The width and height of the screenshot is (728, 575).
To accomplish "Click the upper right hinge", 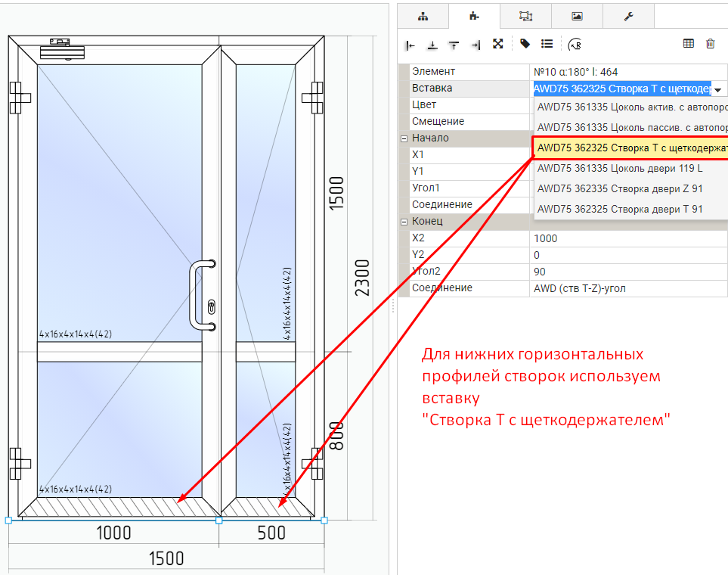I will pos(312,98).
